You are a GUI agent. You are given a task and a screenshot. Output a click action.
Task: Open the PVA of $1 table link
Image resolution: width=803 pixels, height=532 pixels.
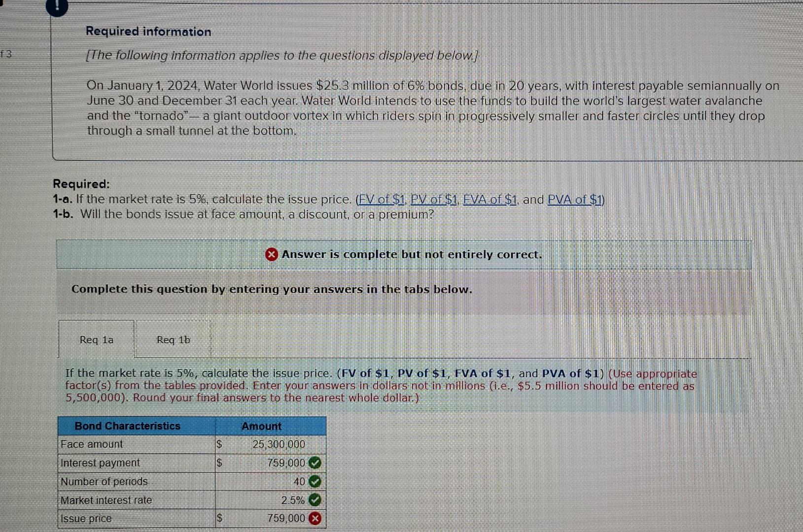tap(575, 199)
